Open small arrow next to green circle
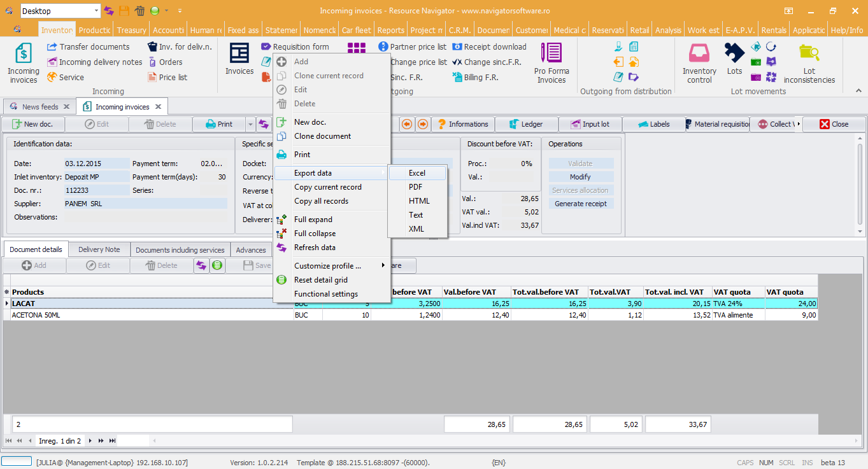Viewport: 868px width, 469px height. pos(167,11)
